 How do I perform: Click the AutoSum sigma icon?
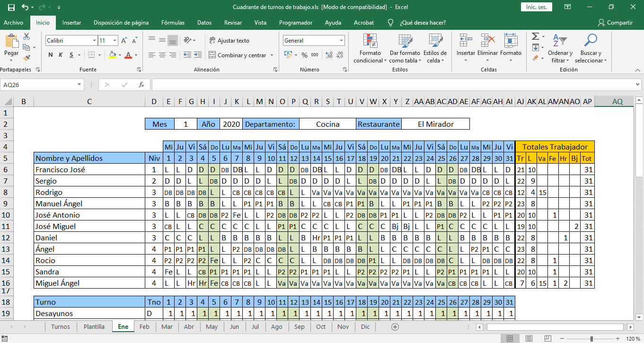tap(535, 36)
